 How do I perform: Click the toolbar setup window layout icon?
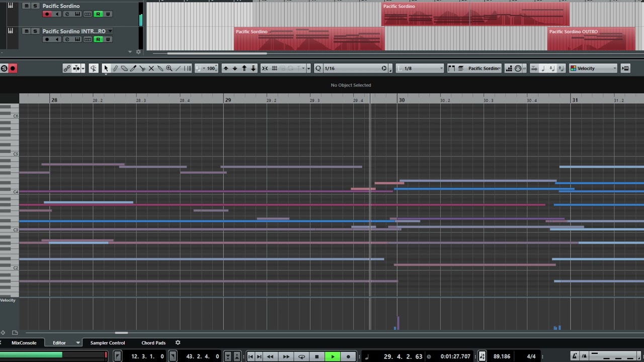click(625, 68)
